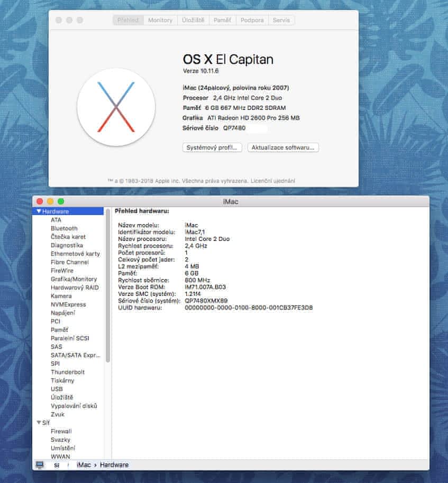Screen dimensions: 448x483
Task: Select Vypalování disků in the sidebar
Action: pos(74,406)
